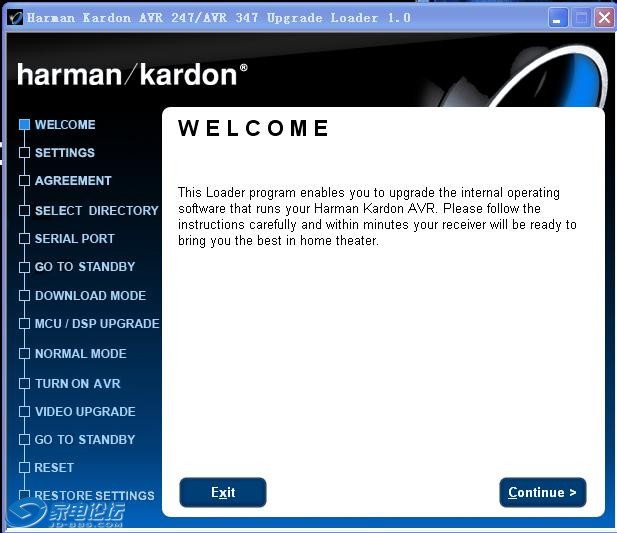Click the RESET step label
Screen dimensions: 617x533
coord(54,467)
